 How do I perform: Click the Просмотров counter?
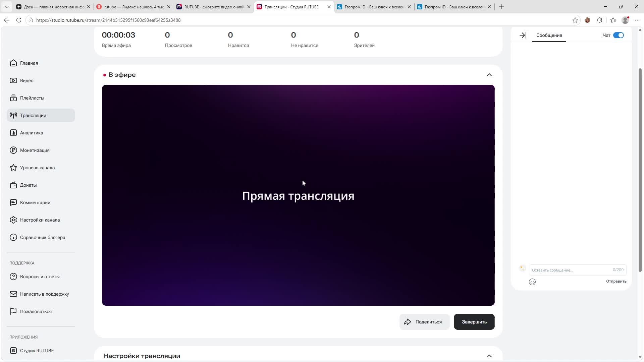(178, 40)
